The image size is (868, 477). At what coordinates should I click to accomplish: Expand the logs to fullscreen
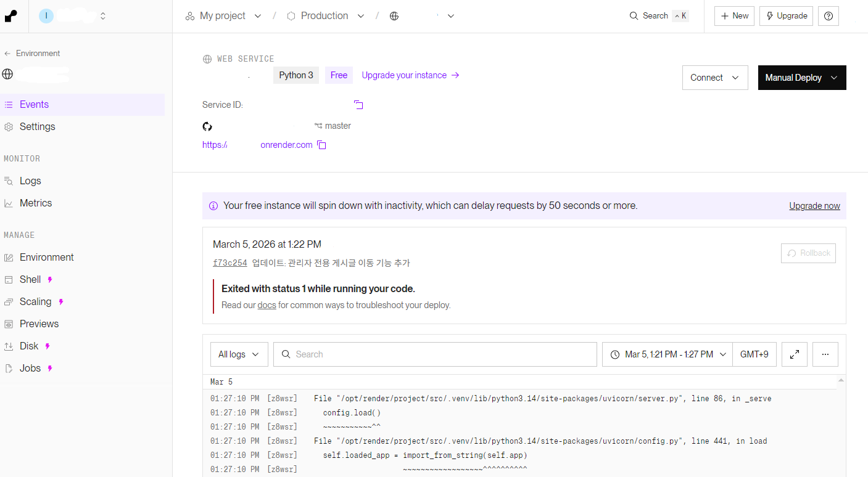795,354
